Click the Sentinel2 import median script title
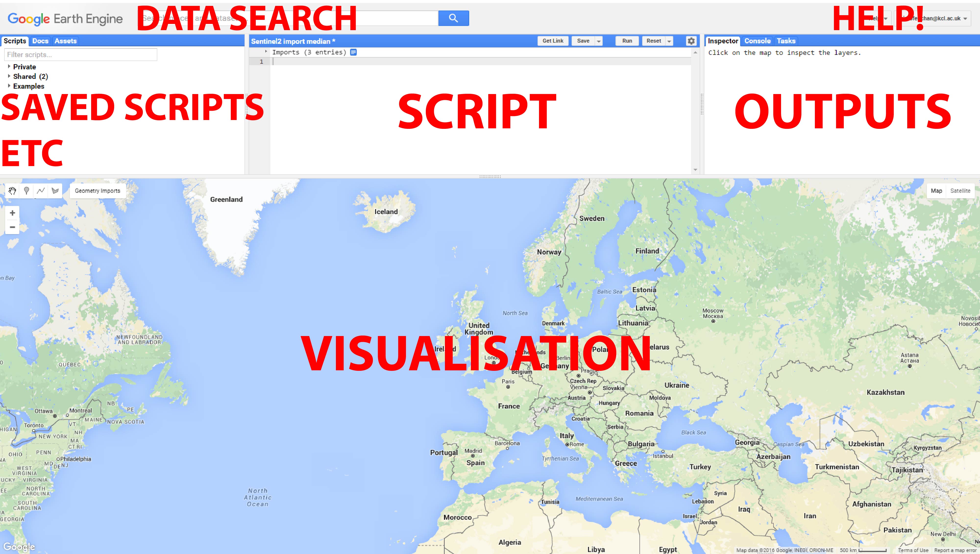 click(293, 41)
